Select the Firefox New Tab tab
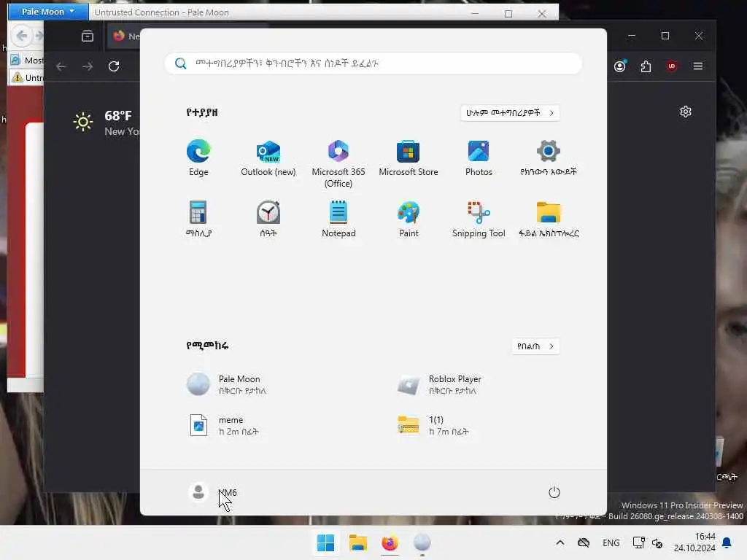 pos(125,36)
